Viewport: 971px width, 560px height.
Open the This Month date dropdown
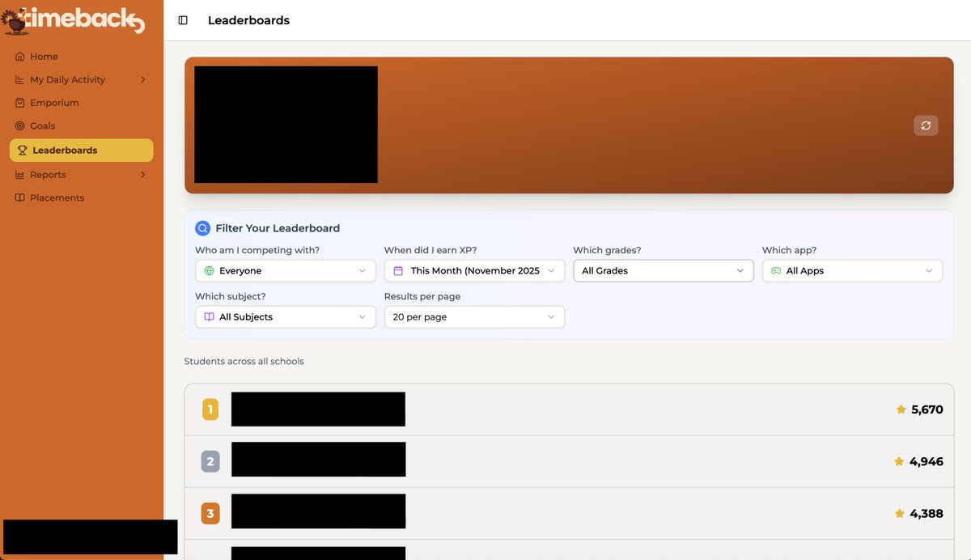coord(474,271)
